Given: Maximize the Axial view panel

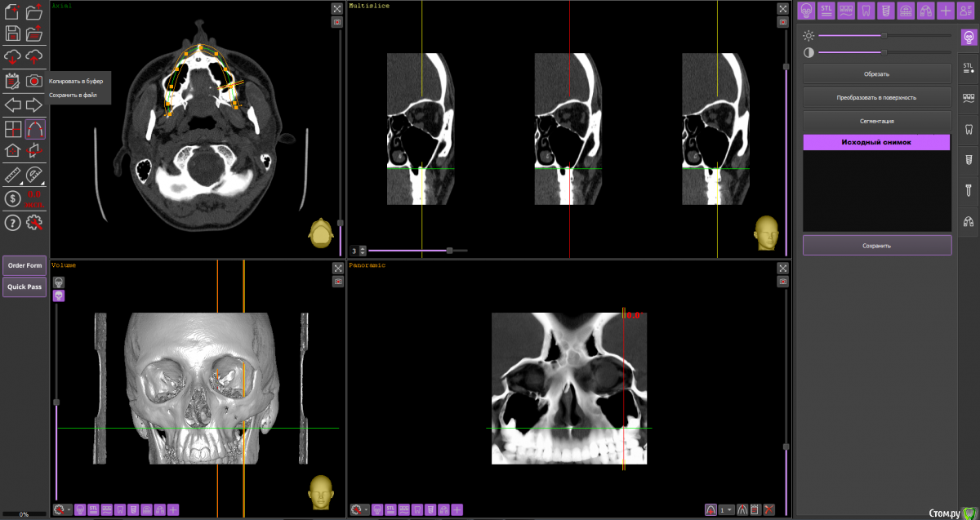Looking at the screenshot, I should 337,8.
